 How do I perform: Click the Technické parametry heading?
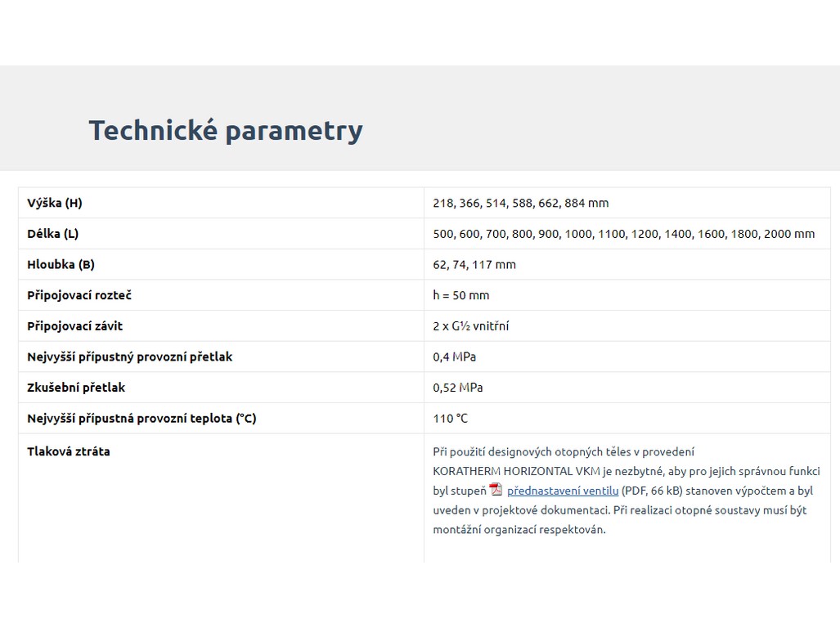point(225,130)
